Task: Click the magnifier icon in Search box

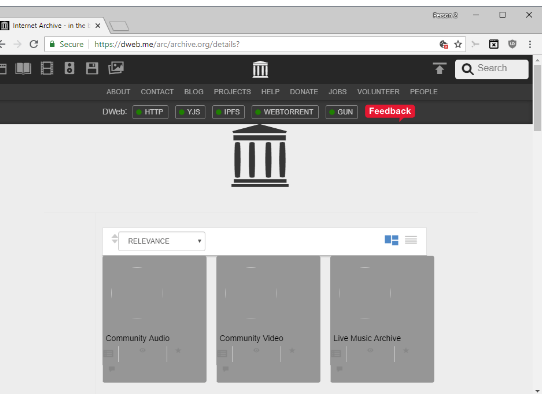Action: click(x=467, y=69)
